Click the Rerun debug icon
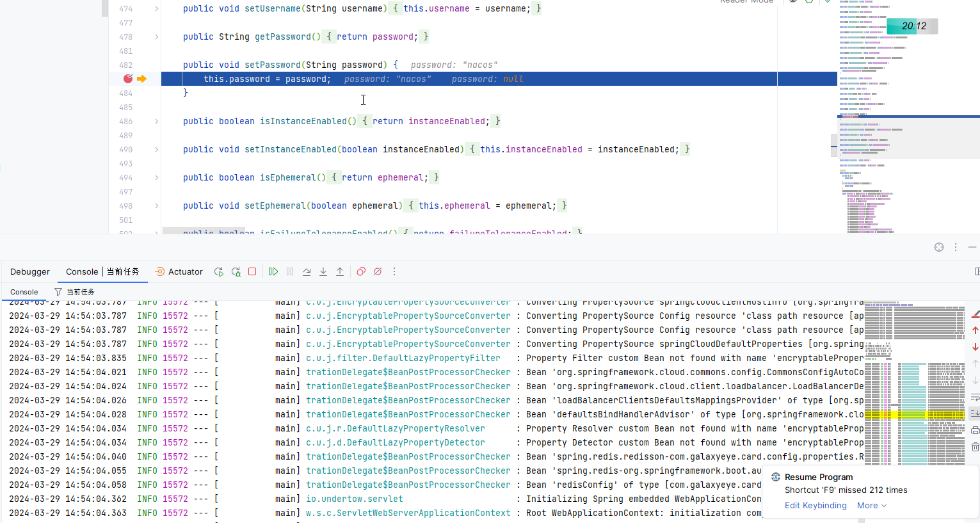 click(219, 271)
